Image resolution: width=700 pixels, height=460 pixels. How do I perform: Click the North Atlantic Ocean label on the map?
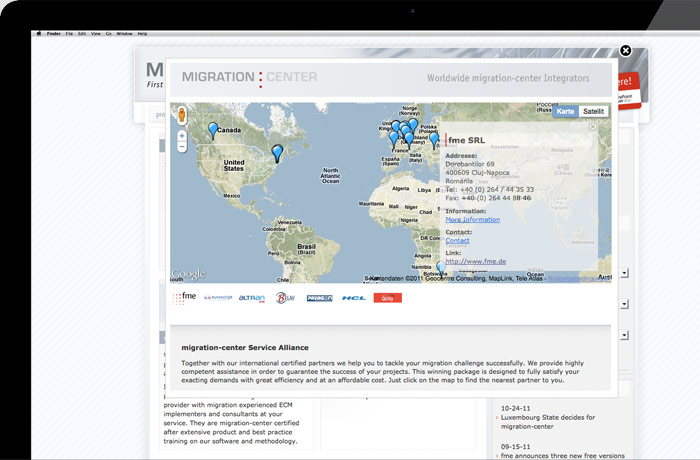[330, 176]
